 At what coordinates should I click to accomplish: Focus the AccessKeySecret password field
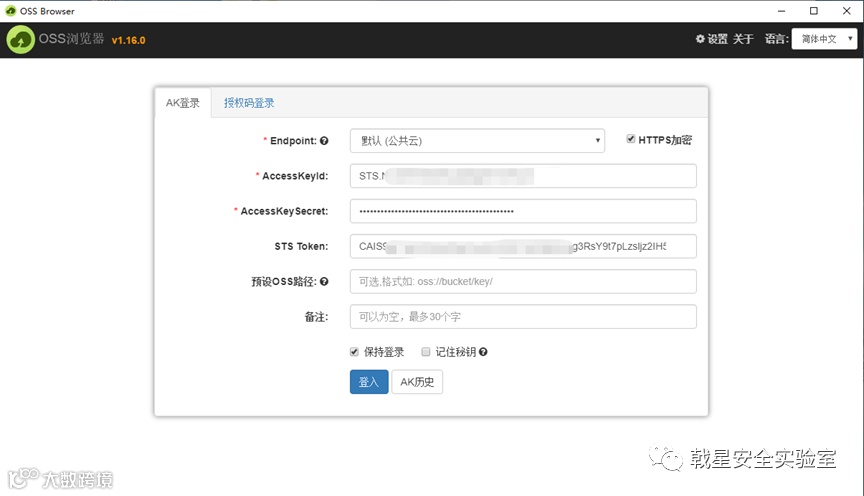click(x=523, y=211)
